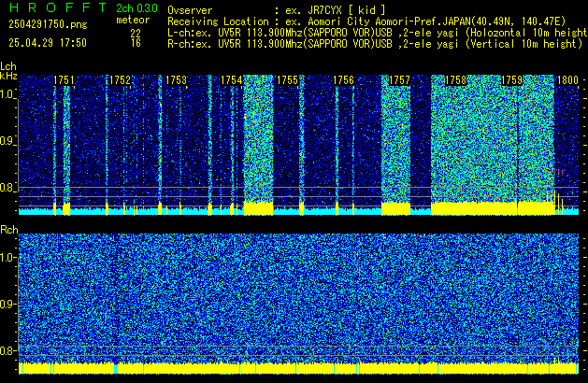
Task: Click the 0.8 frequency label on Rch
Action: coord(7,350)
